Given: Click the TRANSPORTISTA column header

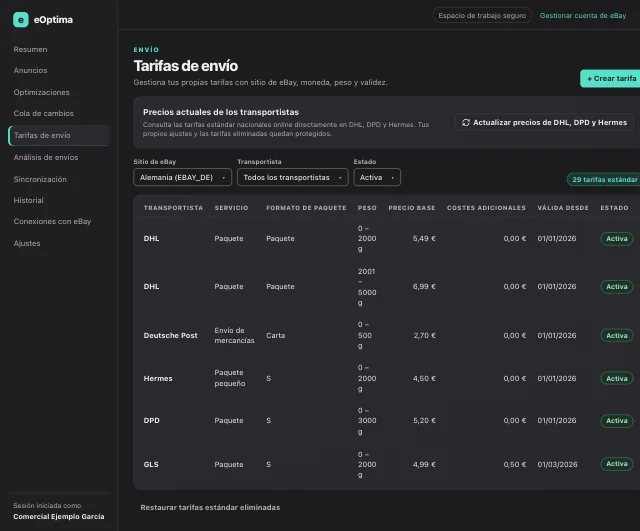Looking at the screenshot, I should pos(173,208).
